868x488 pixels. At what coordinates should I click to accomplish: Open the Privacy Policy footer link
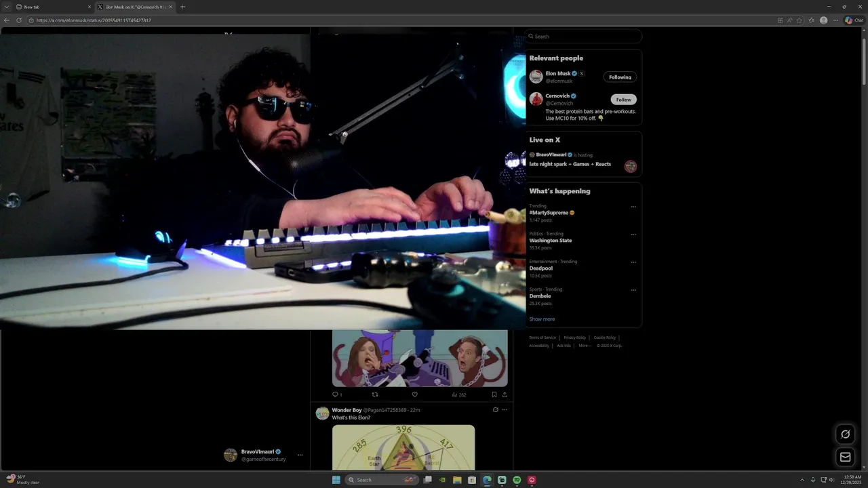[575, 338]
